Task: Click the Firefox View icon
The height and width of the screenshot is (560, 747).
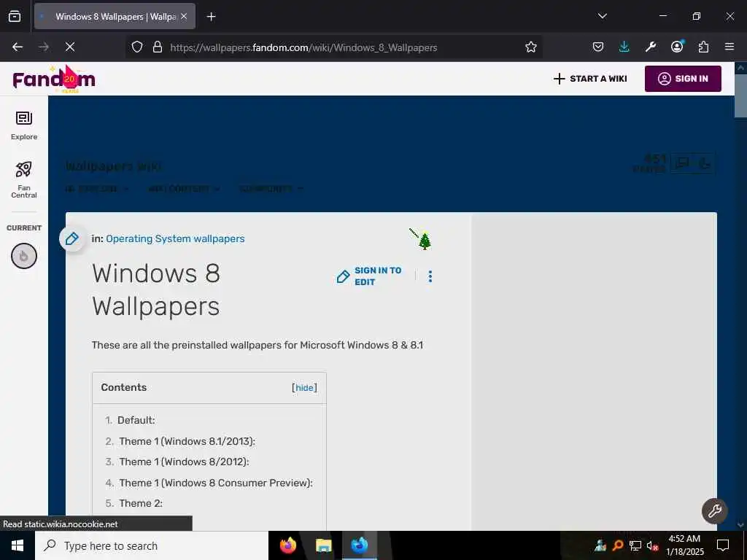Action: (x=15, y=16)
